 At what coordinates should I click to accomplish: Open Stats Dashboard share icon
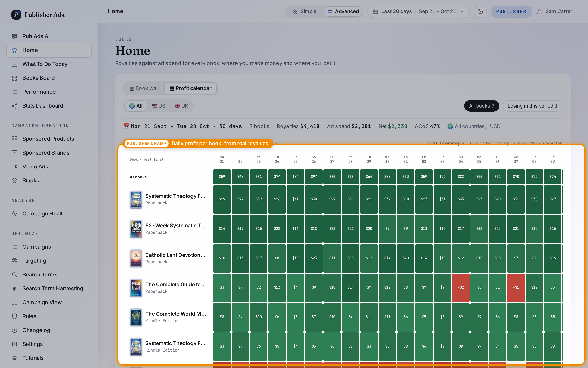point(14,106)
